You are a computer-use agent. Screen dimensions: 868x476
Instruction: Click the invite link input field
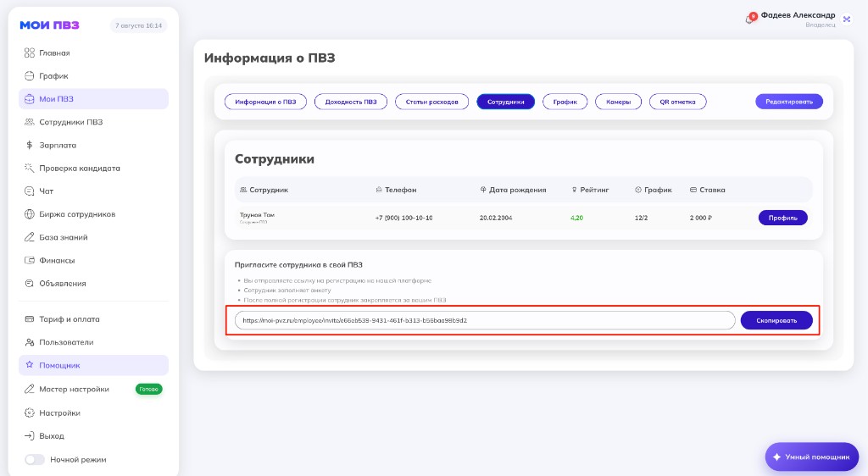(485, 321)
